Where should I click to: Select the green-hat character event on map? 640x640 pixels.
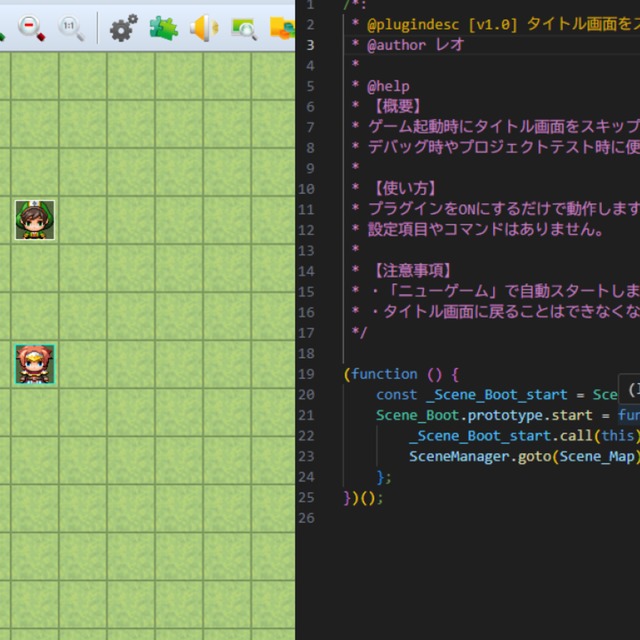click(x=35, y=220)
